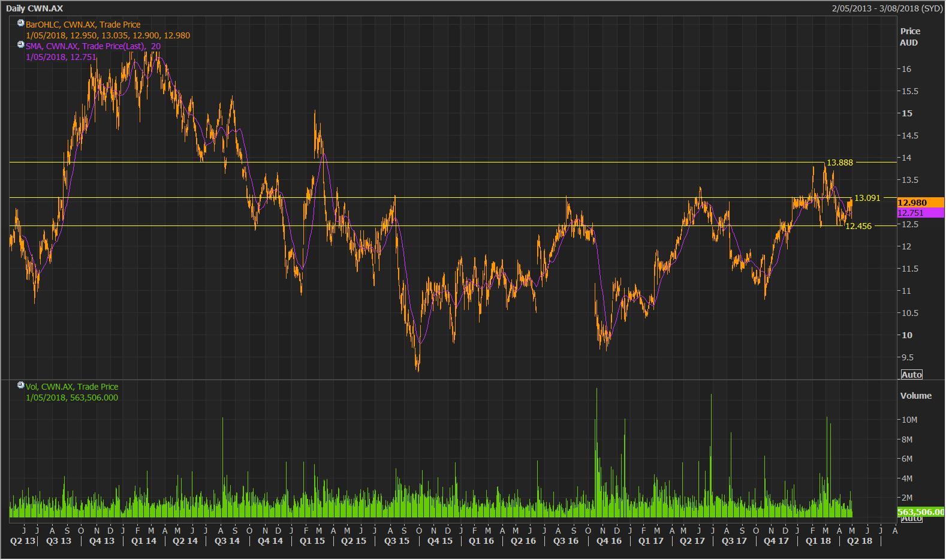The height and width of the screenshot is (560, 946).
Task: Click the Volume axis header
Action: (915, 396)
